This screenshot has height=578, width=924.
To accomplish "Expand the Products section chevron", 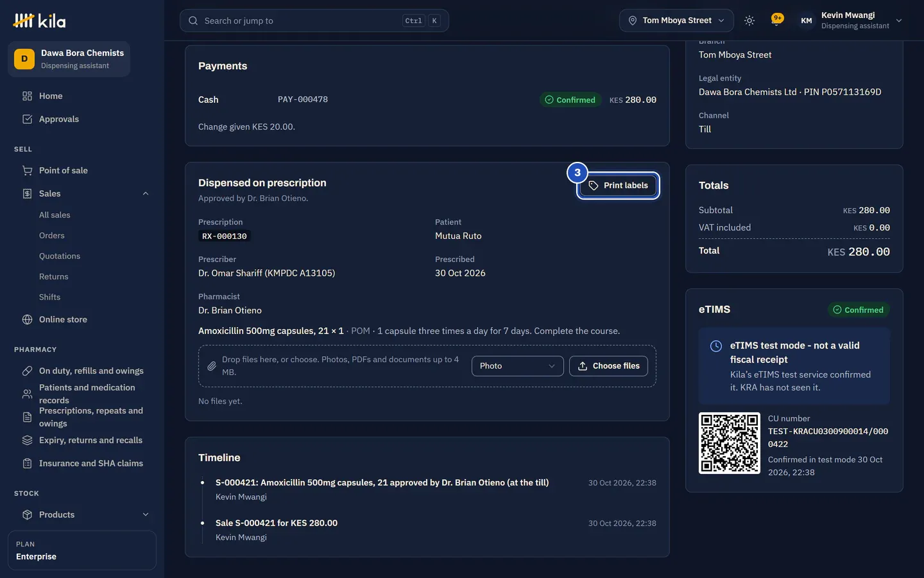I will click(x=146, y=514).
